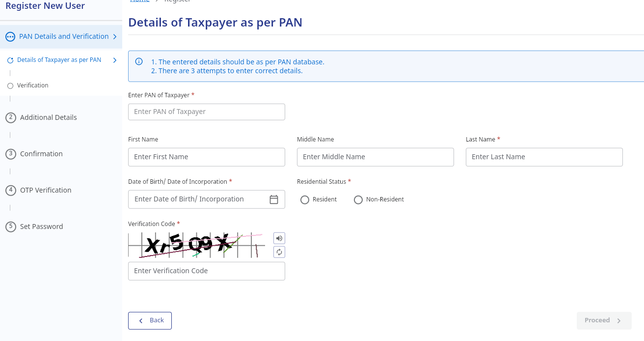Refresh the verification code image
The width and height of the screenshot is (644, 341).
coord(279,252)
